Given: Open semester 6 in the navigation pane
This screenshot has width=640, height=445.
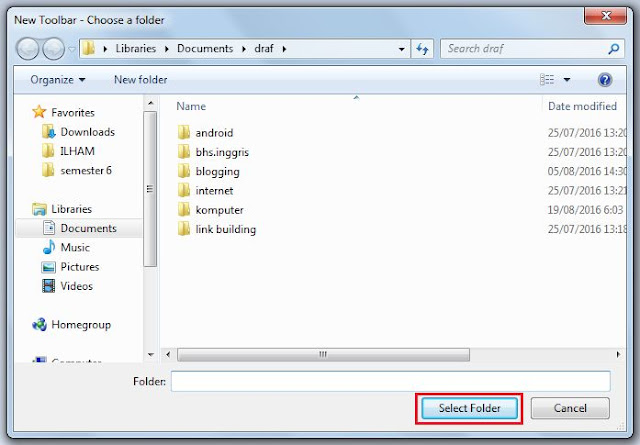Looking at the screenshot, I should click(x=86, y=170).
